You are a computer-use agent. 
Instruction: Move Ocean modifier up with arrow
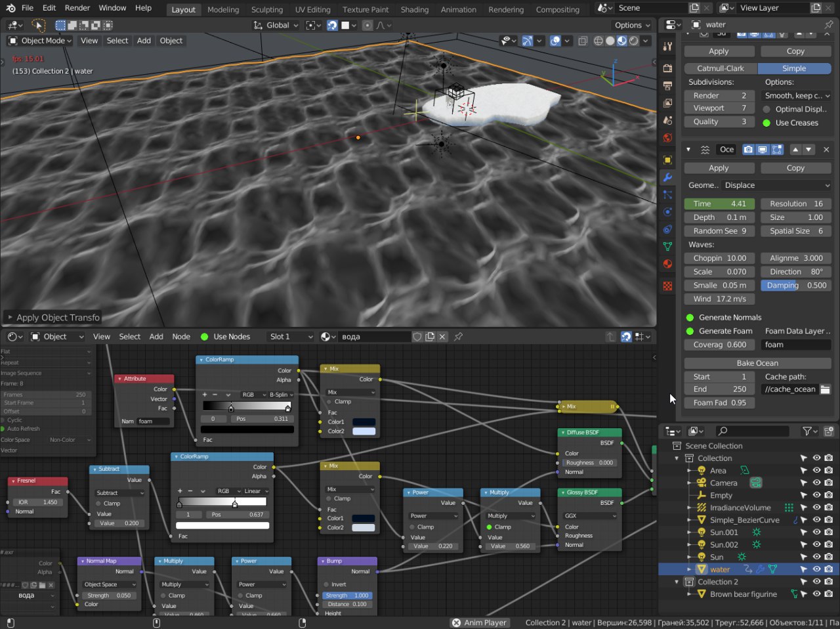tap(795, 150)
